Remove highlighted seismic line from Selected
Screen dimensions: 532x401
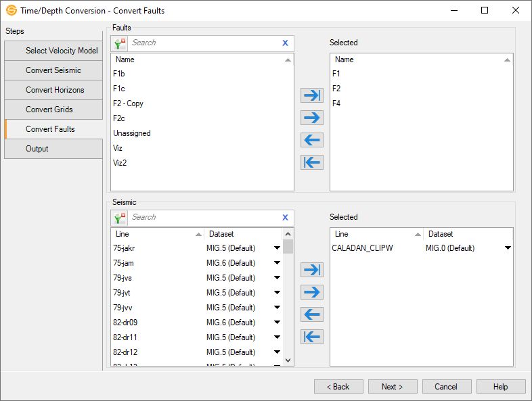pos(312,314)
